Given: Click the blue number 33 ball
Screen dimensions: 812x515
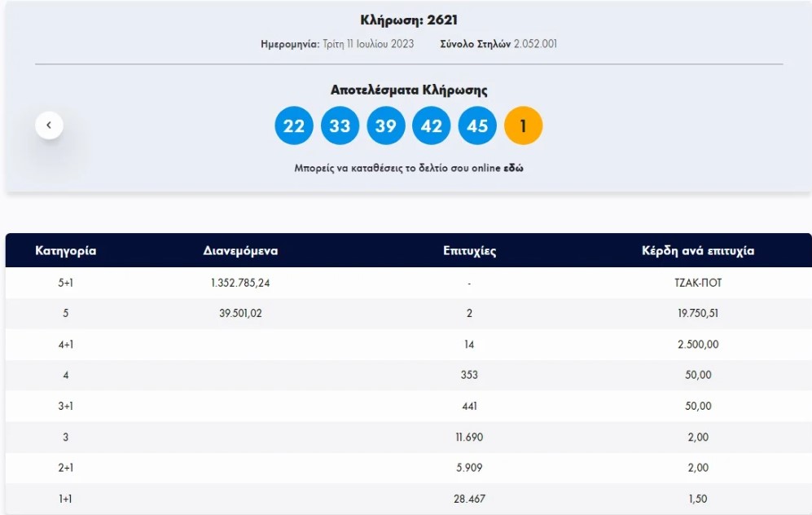Looking at the screenshot, I should point(340,126).
